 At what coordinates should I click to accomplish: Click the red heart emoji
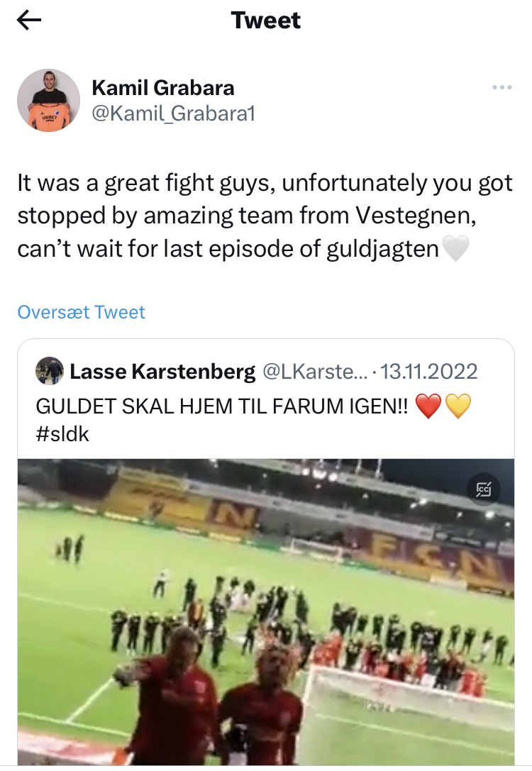pyautogui.click(x=428, y=406)
